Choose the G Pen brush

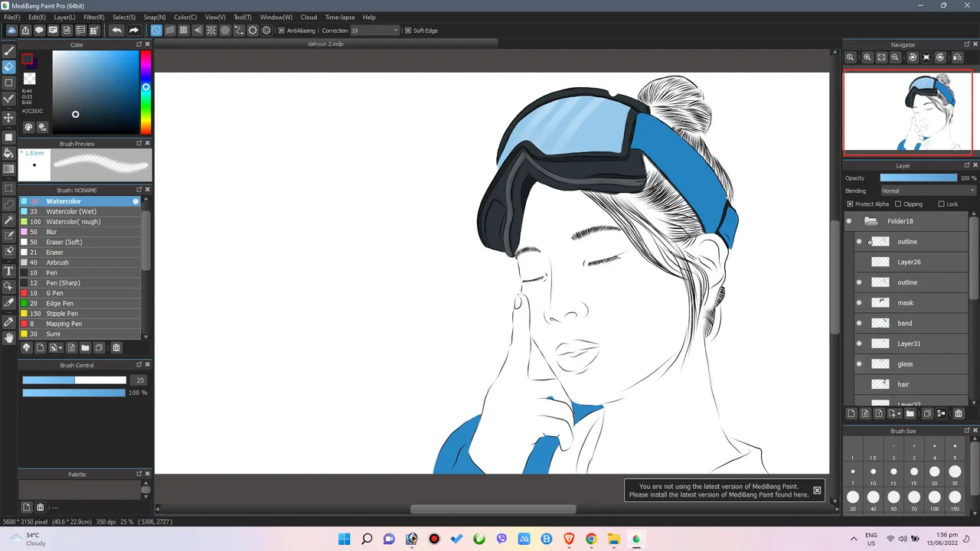coord(80,293)
